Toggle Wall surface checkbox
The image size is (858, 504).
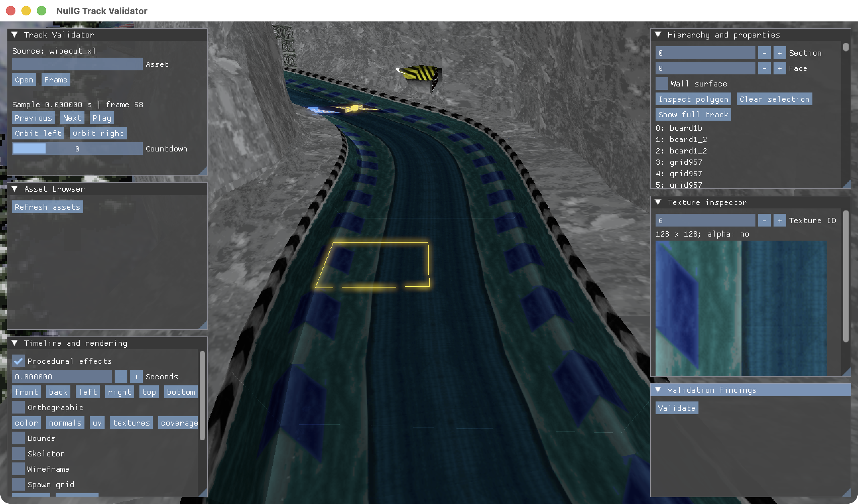click(662, 84)
